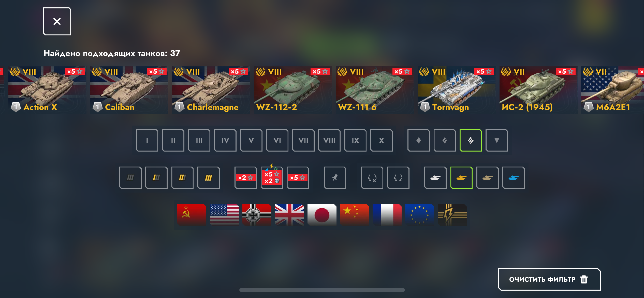Image resolution: width=644 pixels, height=298 pixels.
Task: Toggle the premium gold tank filter
Action: tap(461, 178)
